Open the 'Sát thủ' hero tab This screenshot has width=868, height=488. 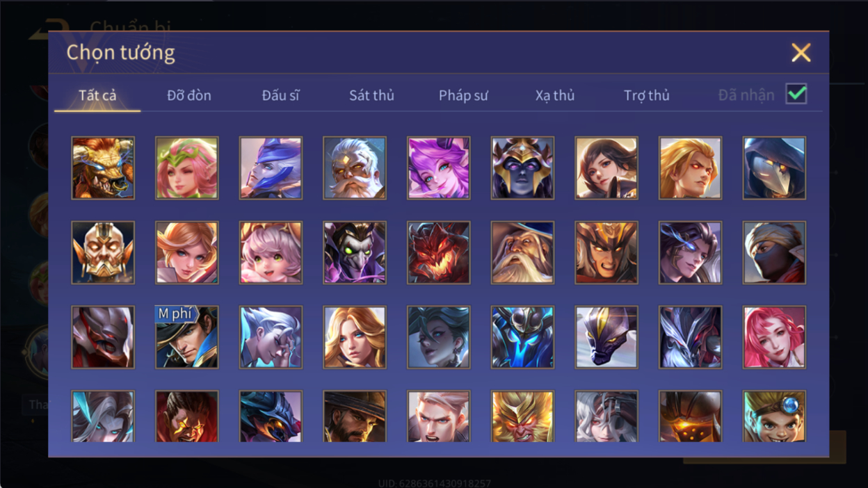pyautogui.click(x=371, y=95)
